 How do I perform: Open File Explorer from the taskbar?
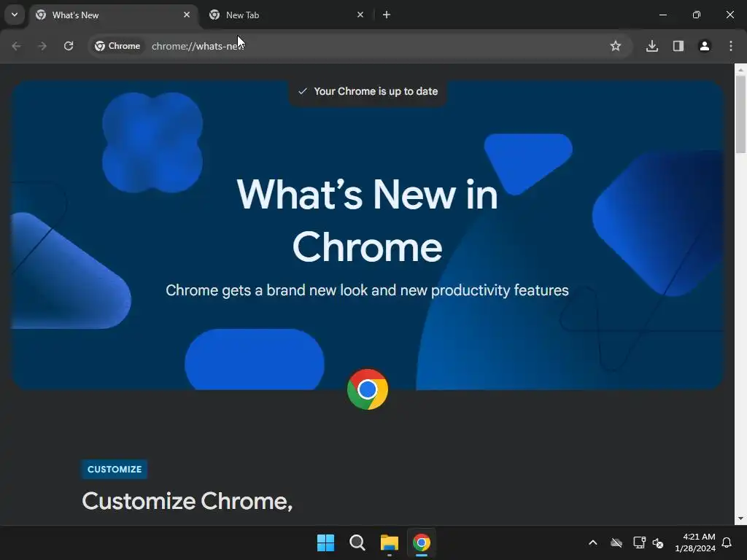(390, 542)
